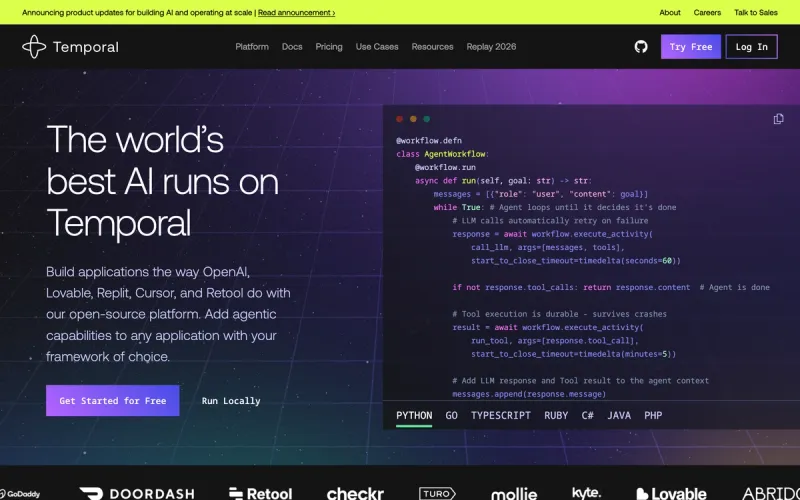Click the Log In button
This screenshot has height=500, width=800.
pyautogui.click(x=752, y=47)
